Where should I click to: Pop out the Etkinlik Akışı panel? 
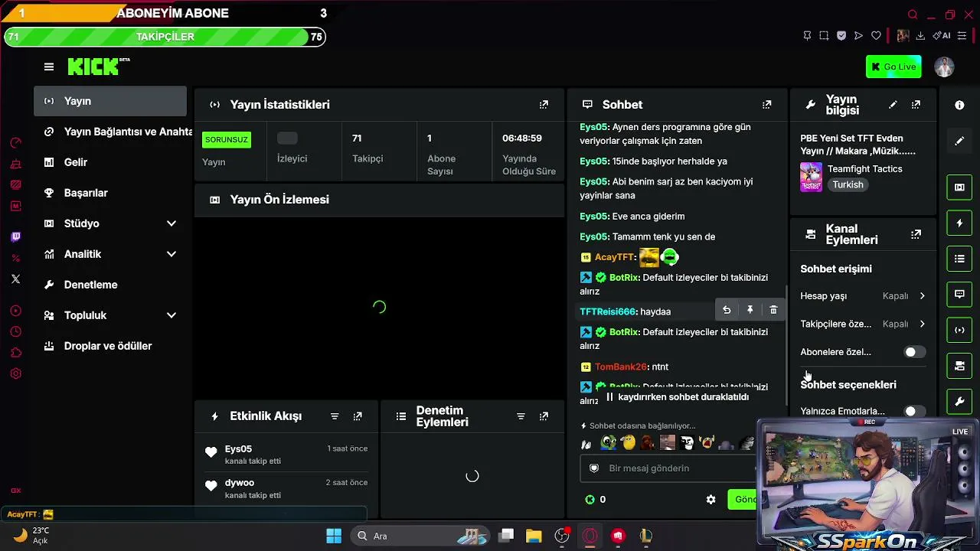tap(358, 416)
